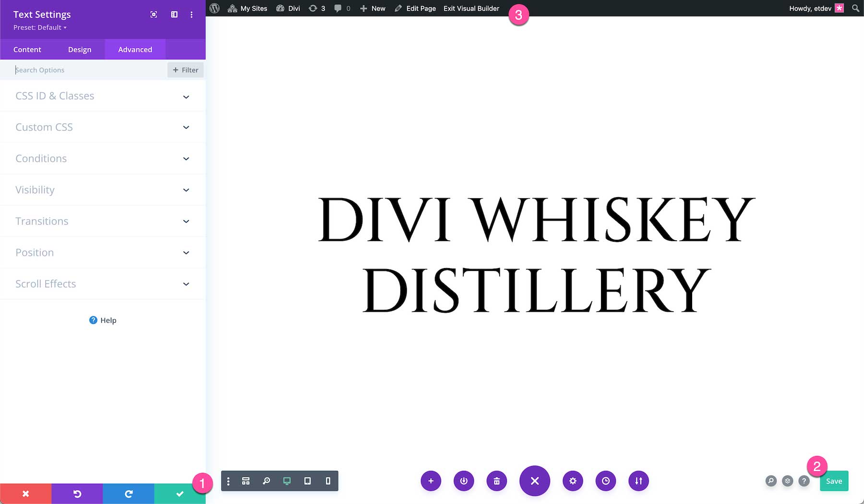864x504 pixels.
Task: Click New in the admin bar
Action: pos(372,8)
